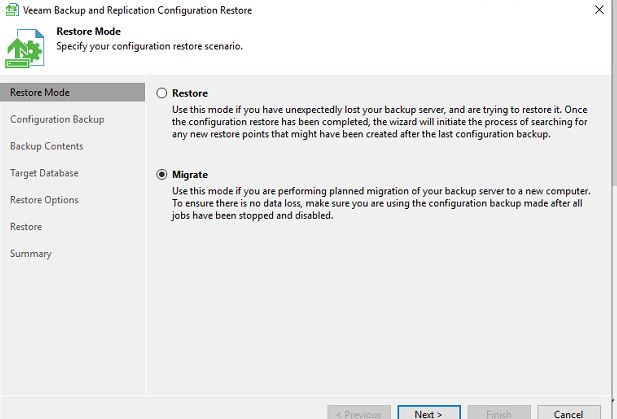Click the Veeam icon in title bar
This screenshot has width=617, height=419.
click(x=10, y=10)
